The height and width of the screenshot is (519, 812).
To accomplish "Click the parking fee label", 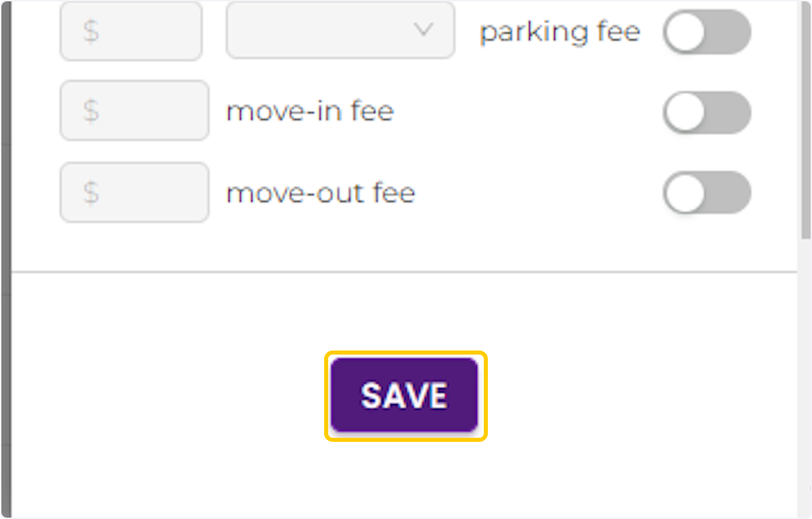I will [x=560, y=31].
